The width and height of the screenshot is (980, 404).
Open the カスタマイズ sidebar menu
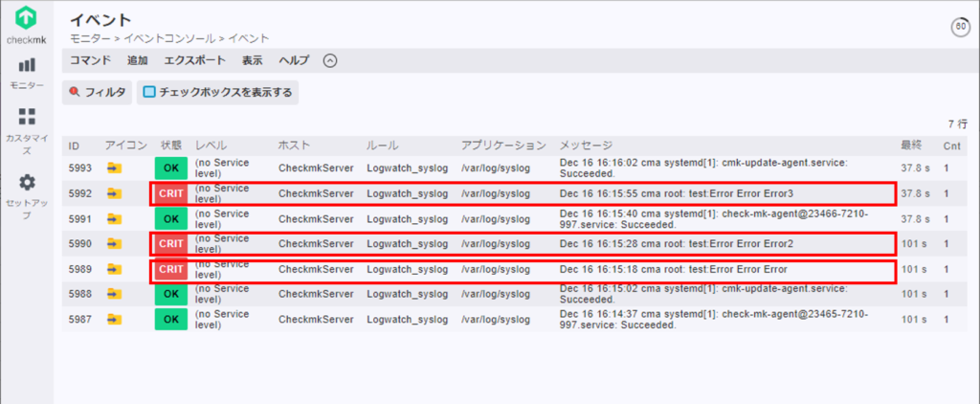click(x=27, y=131)
